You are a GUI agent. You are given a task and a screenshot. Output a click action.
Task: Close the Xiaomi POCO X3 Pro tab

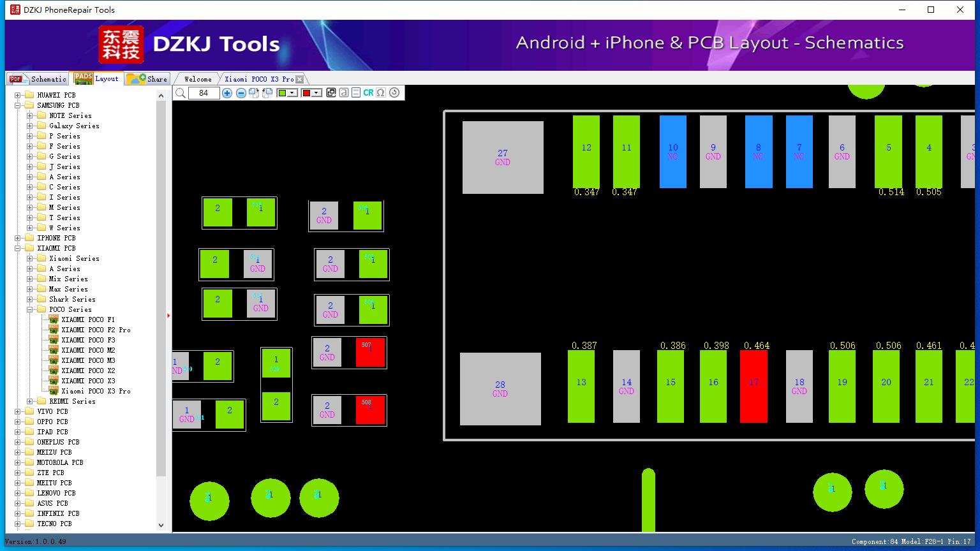click(300, 80)
